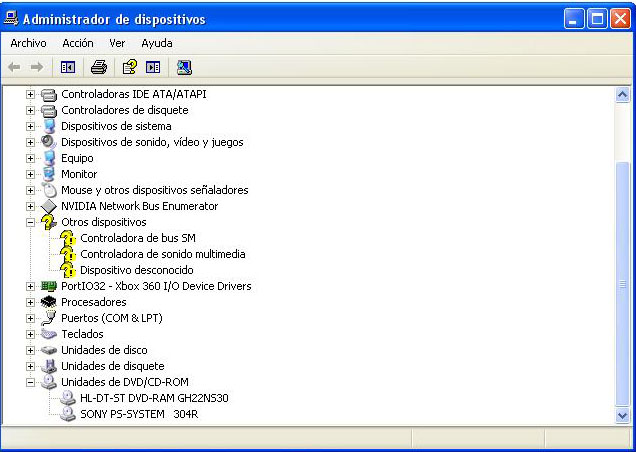
Task: Click the Dispositivos de sistema icon
Action: (49, 126)
